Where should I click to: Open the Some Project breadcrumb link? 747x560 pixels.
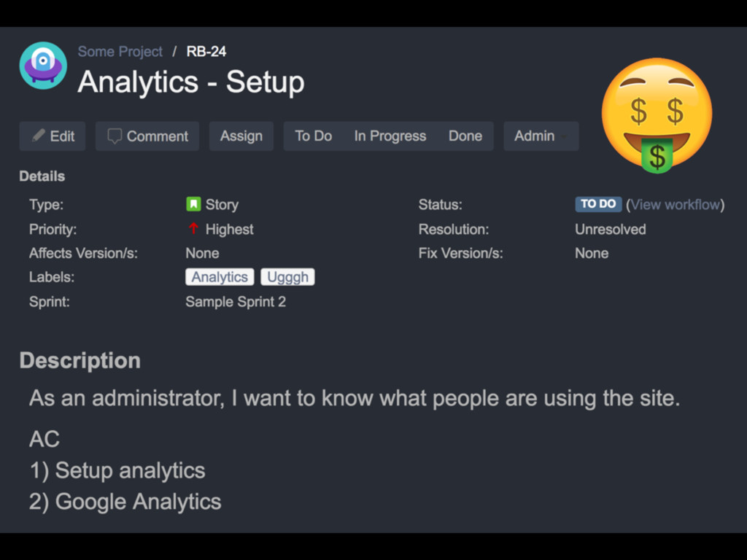pos(120,52)
